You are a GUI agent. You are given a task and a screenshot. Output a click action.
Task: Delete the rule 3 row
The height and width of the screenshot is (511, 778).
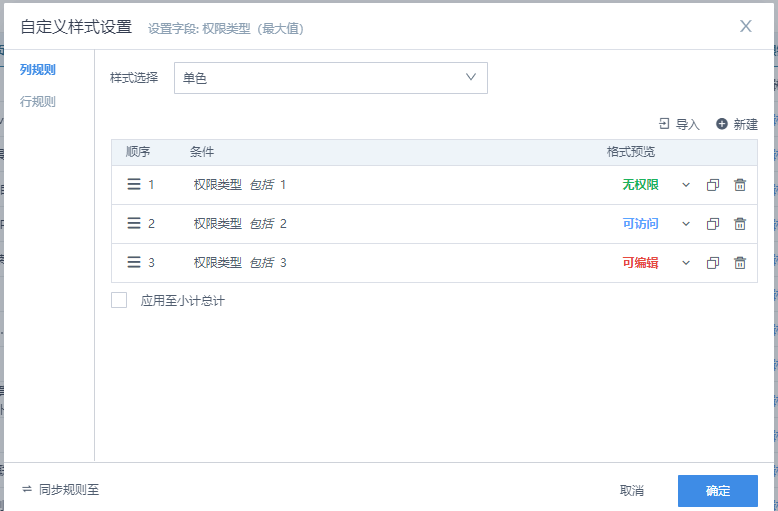click(740, 263)
